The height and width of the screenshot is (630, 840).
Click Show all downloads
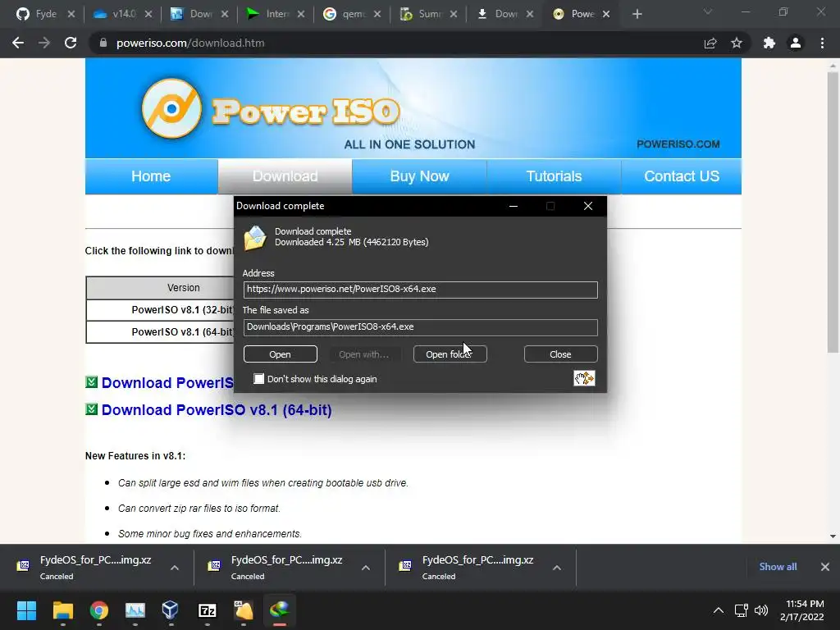click(778, 567)
